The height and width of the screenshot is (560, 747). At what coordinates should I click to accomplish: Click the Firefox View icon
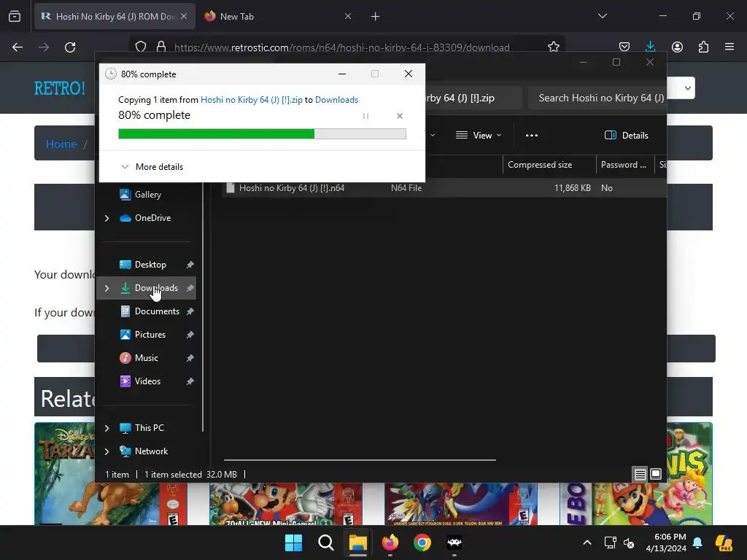[15, 16]
